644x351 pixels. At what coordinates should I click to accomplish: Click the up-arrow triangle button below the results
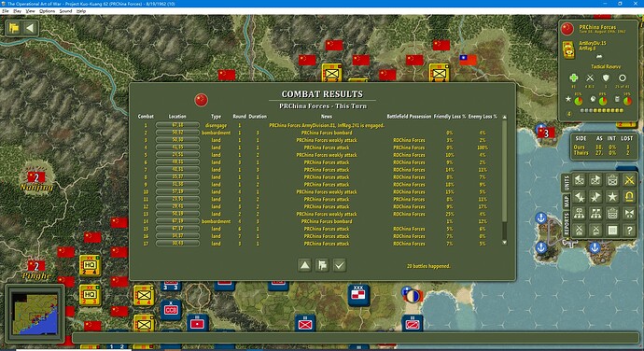click(305, 265)
